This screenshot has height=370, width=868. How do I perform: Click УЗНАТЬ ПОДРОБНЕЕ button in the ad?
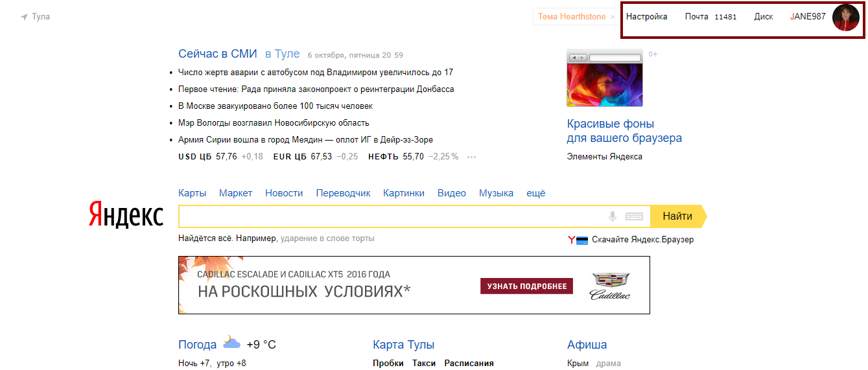click(x=526, y=286)
